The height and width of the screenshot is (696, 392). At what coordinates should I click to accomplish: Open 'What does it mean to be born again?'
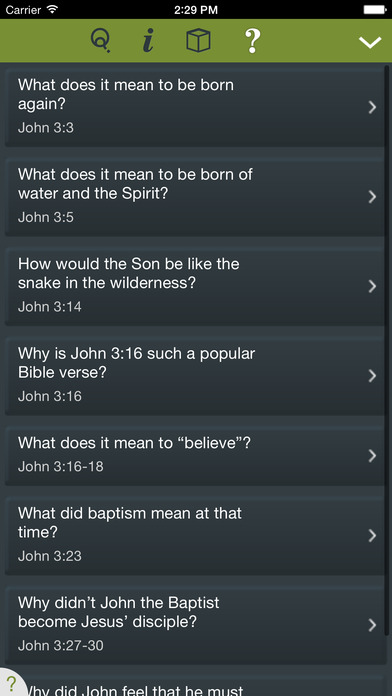[194, 107]
